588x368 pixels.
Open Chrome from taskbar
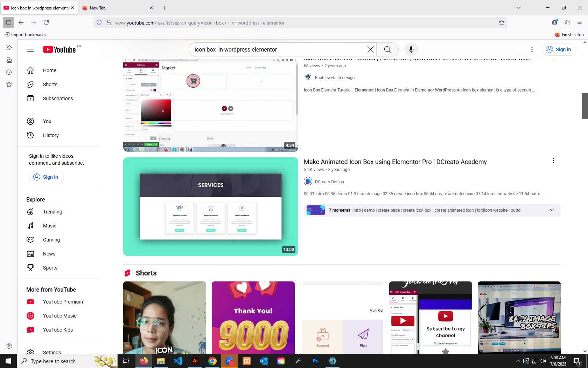click(212, 361)
